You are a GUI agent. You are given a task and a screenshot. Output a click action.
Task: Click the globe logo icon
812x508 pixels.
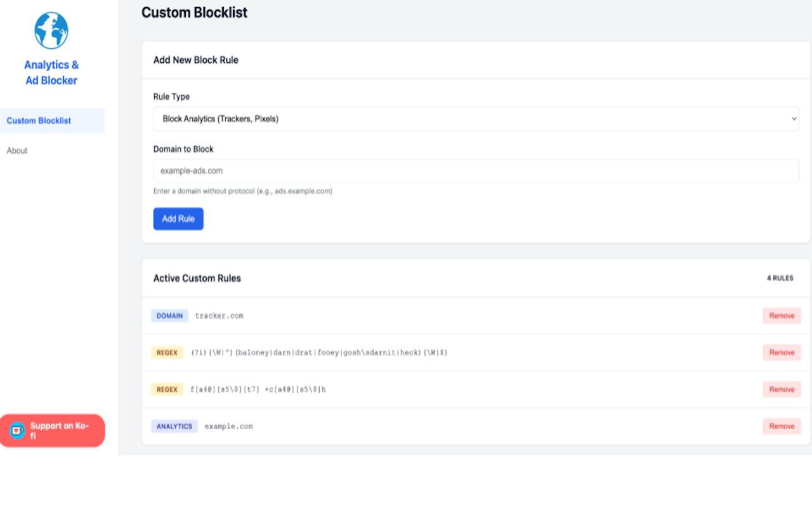click(x=51, y=30)
